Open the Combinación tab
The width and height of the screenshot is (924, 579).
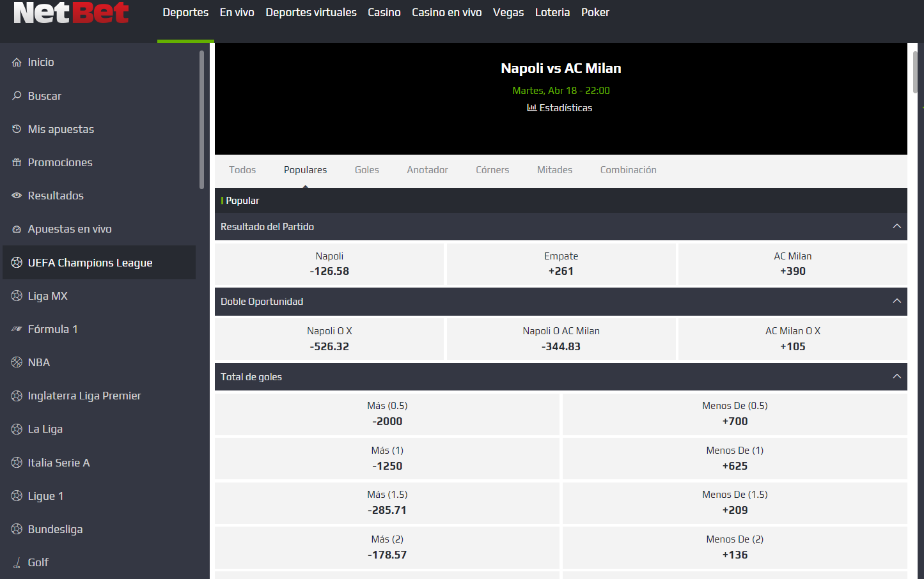[x=628, y=170]
